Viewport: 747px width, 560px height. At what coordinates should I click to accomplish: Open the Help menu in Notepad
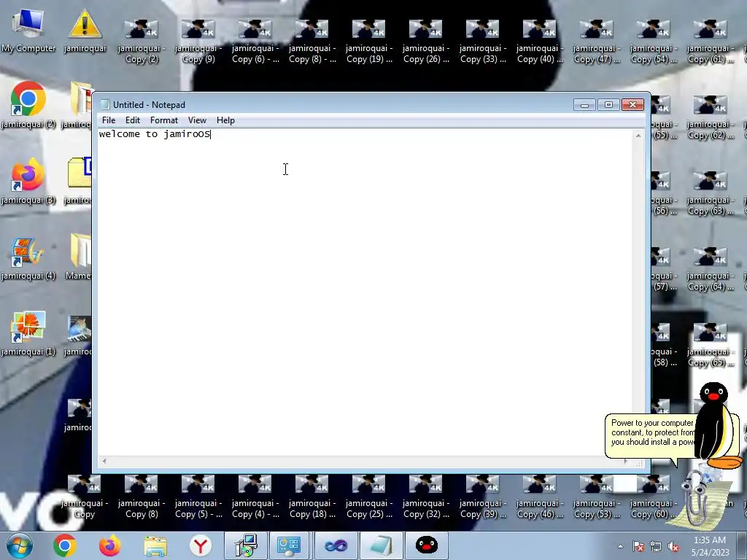tap(225, 120)
